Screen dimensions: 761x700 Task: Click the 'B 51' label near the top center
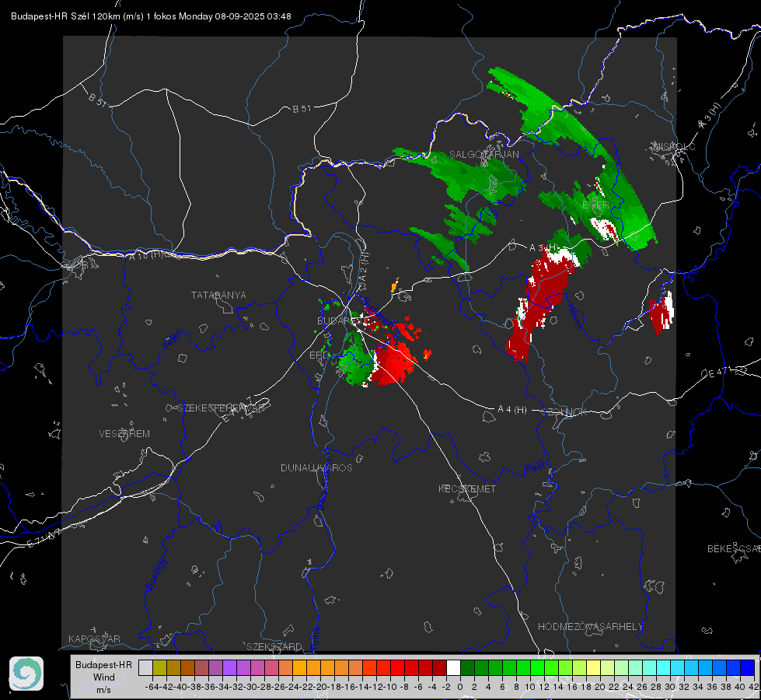[x=302, y=109]
